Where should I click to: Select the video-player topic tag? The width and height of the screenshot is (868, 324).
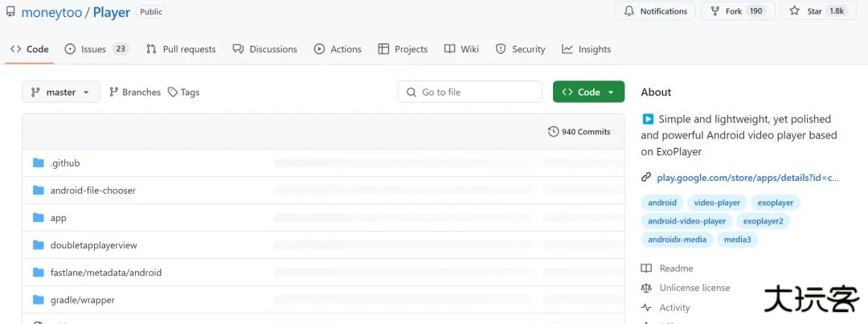[717, 203]
